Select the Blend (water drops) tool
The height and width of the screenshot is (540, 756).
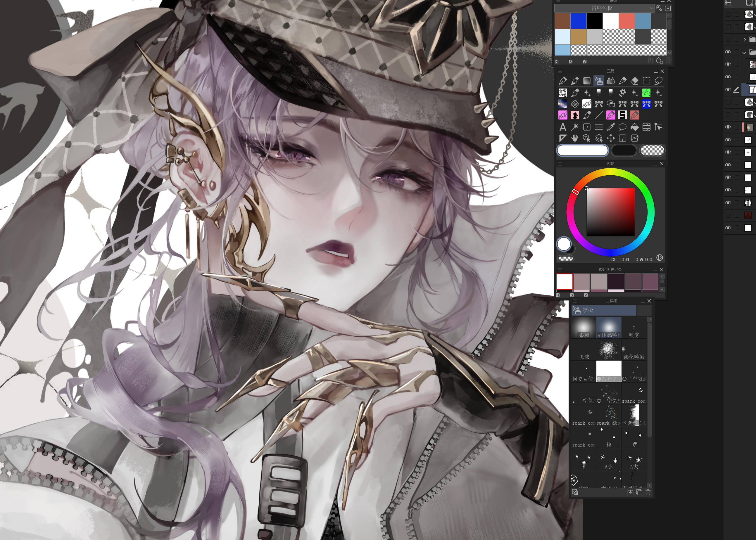611,81
